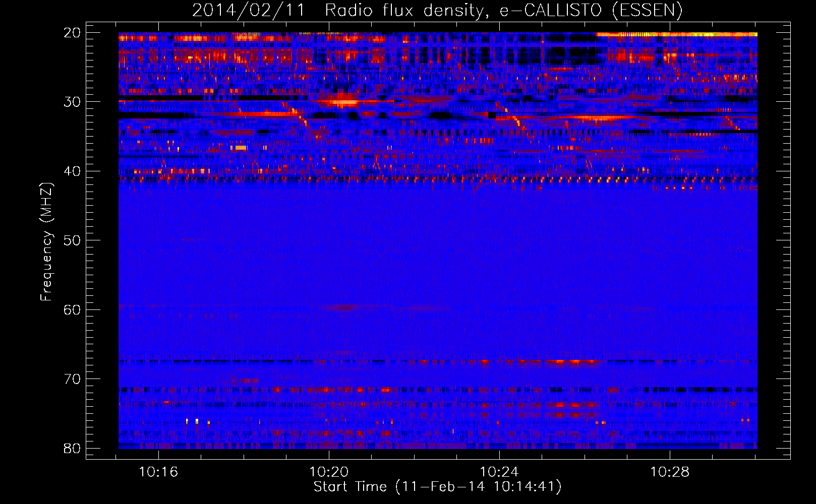Click the frequency tick label 30
This screenshot has width=816, height=504.
(72, 102)
